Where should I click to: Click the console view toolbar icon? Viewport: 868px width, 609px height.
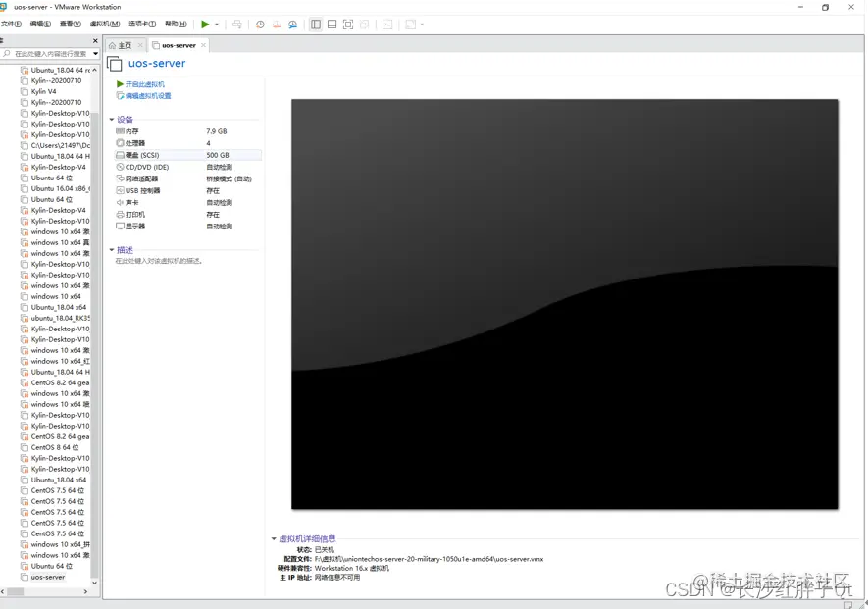[x=387, y=25]
